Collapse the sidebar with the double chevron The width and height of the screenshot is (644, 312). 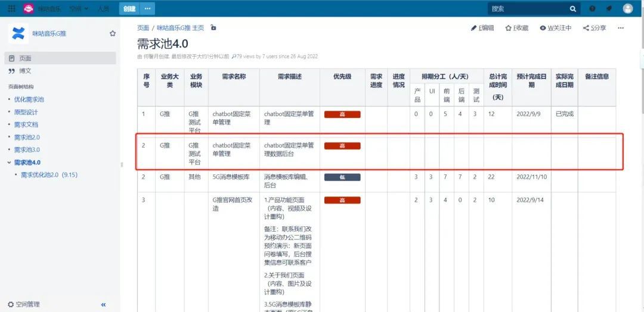click(104, 305)
